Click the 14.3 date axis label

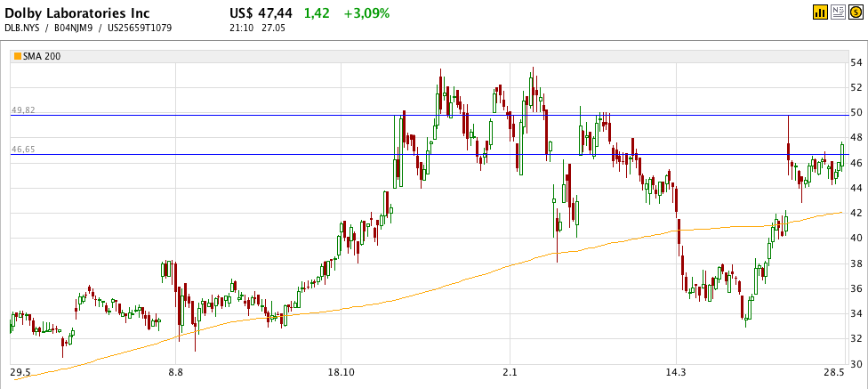tap(676, 371)
